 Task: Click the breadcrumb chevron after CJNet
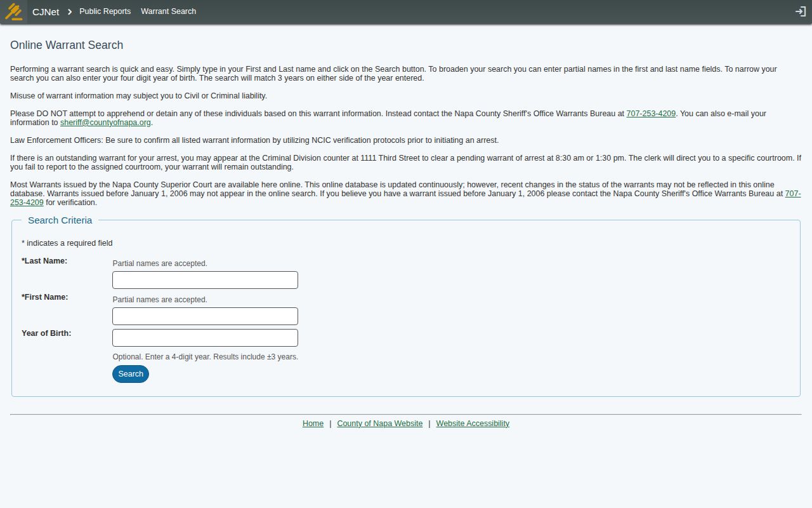70,11
